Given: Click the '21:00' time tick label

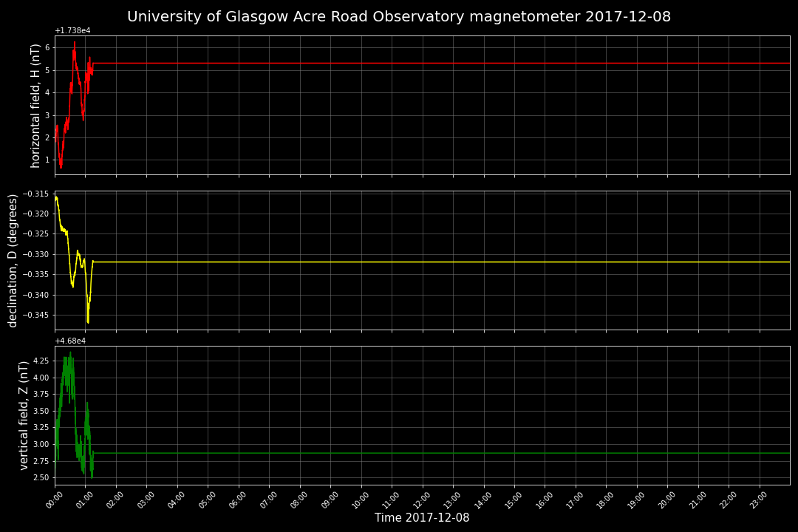Looking at the screenshot, I should 698,501.
